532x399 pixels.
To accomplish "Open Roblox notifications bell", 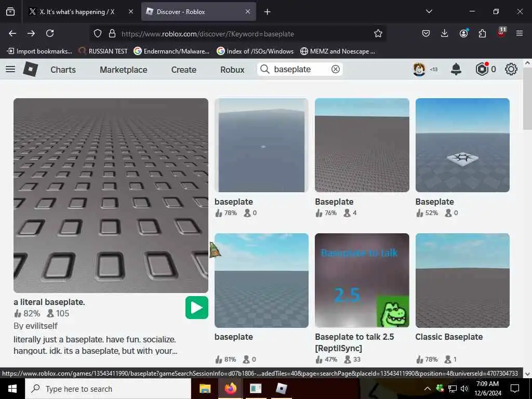I will point(456,69).
